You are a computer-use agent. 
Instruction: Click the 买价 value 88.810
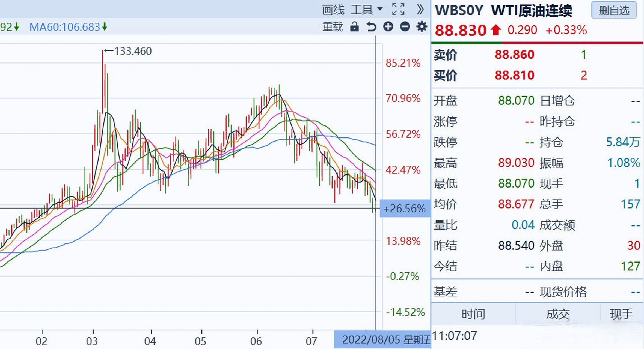pos(514,75)
